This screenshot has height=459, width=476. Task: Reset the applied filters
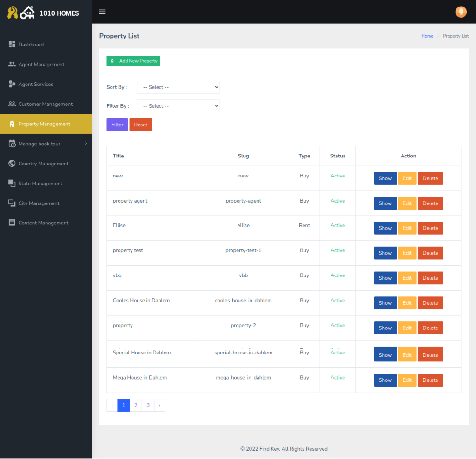140,125
